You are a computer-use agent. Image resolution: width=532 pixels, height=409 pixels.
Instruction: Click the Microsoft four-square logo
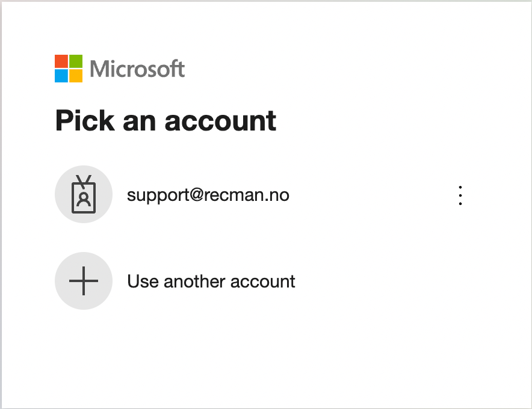point(69,69)
